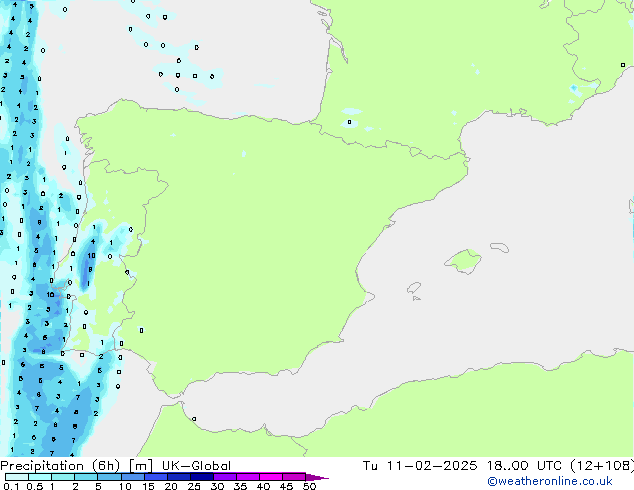Pick the legend swatch between 10 and 15
The image size is (634, 490).
click(132, 477)
